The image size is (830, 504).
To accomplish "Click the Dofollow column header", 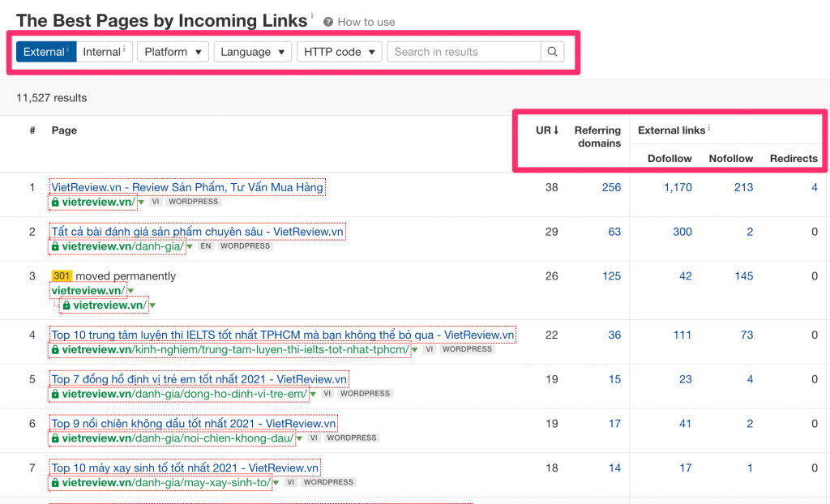I will [x=670, y=159].
